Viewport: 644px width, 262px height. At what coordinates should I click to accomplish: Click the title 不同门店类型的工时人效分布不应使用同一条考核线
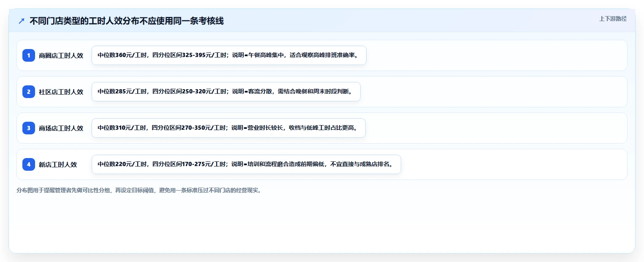(127, 21)
